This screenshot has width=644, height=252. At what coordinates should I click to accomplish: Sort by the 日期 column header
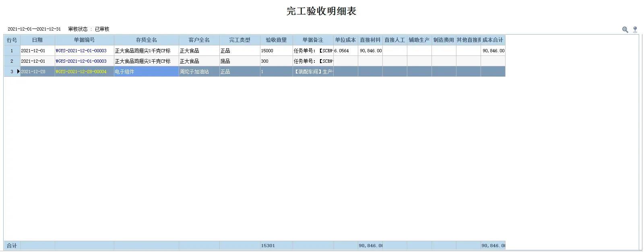point(37,40)
